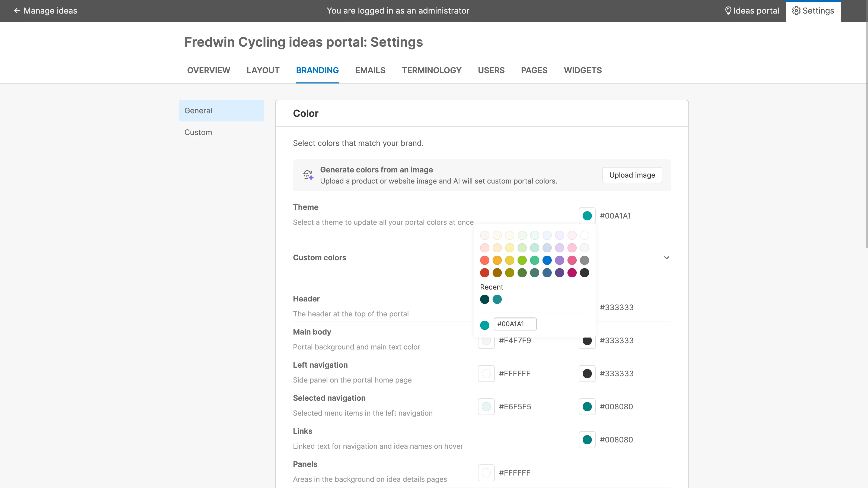Open the Widgets tab
This screenshot has height=488, width=868.
coord(583,70)
